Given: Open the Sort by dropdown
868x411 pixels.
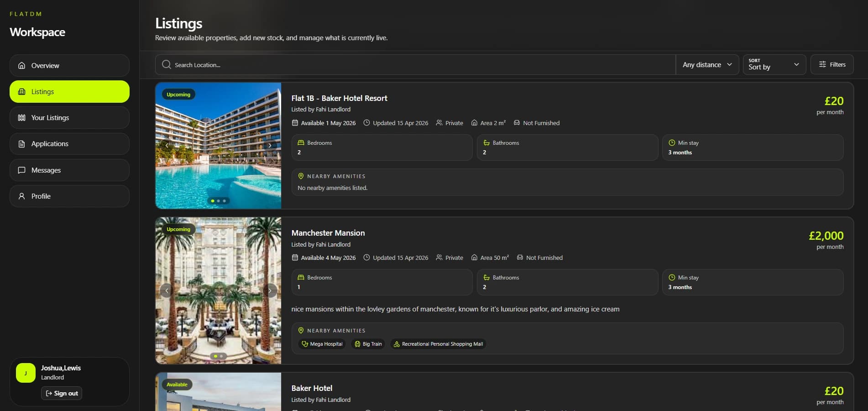Looking at the screenshot, I should pos(774,64).
